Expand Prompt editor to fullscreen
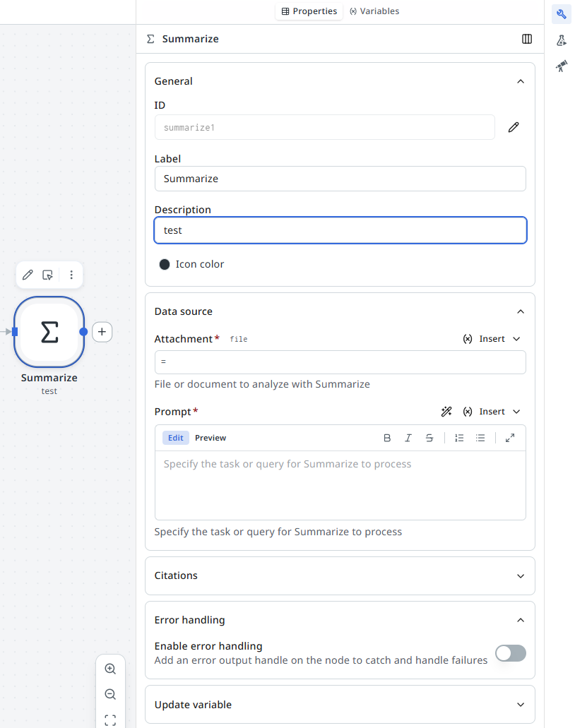 510,438
